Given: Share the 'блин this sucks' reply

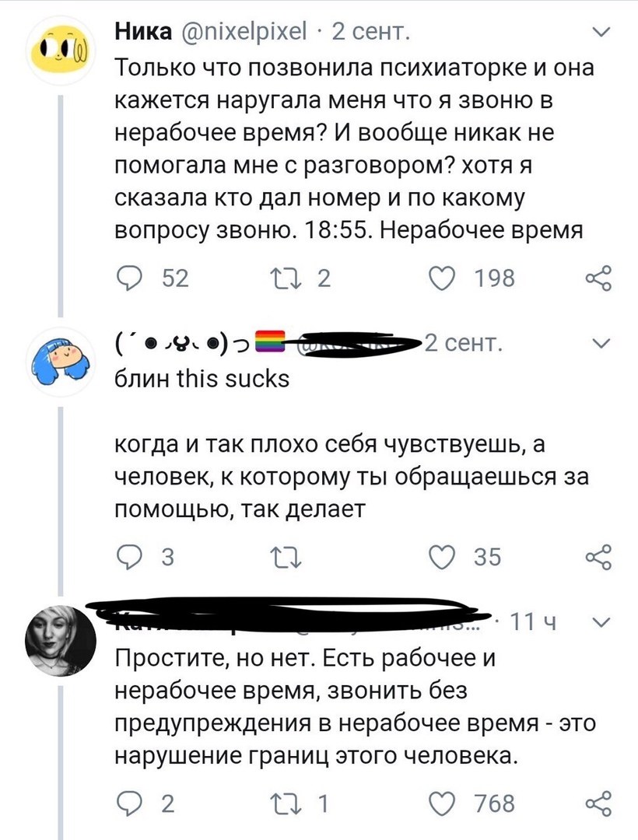Looking at the screenshot, I should pos(598,557).
